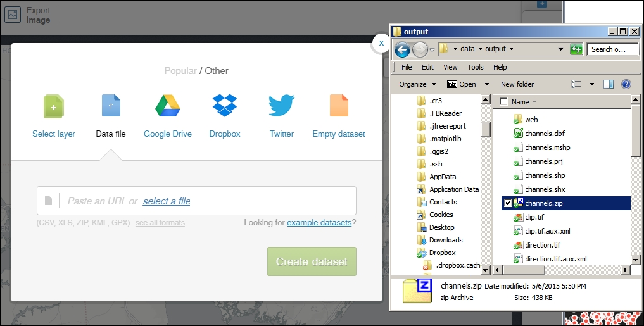Open the see all formats link
Screen dimensions: 644x326
160,223
